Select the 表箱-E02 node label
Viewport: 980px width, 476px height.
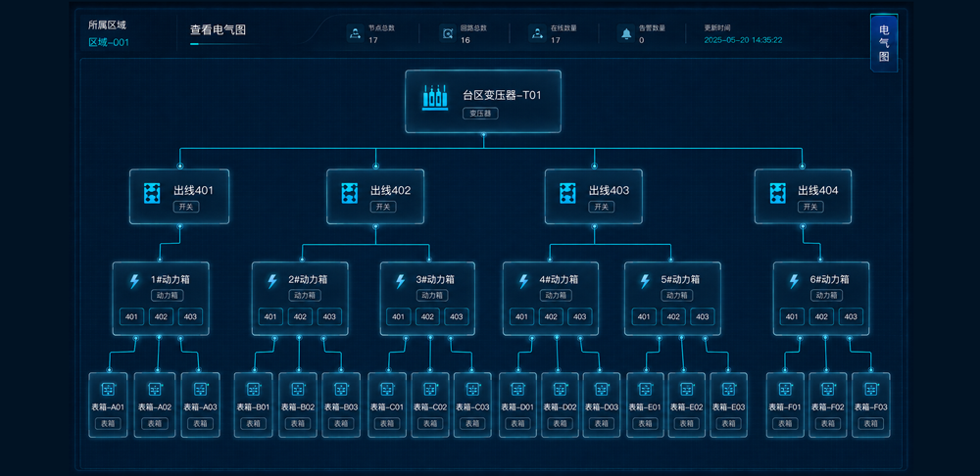687,407
